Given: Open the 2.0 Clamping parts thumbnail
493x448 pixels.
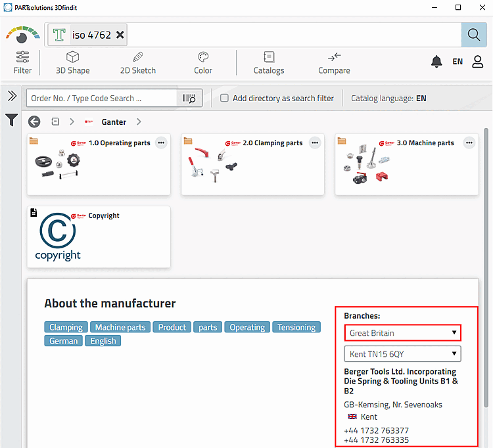Looking at the screenshot, I should click(x=212, y=165).
